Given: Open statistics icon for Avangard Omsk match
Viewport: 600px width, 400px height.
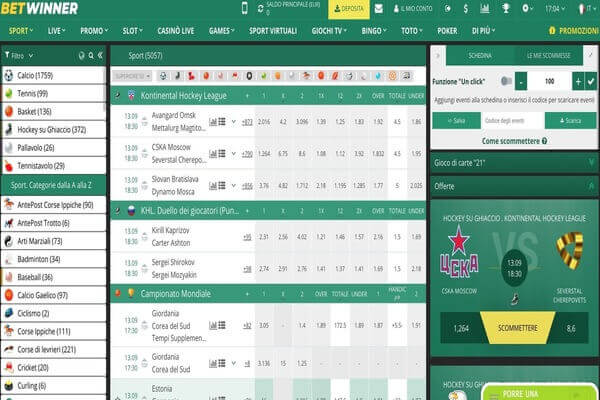Looking at the screenshot, I should [x=213, y=122].
